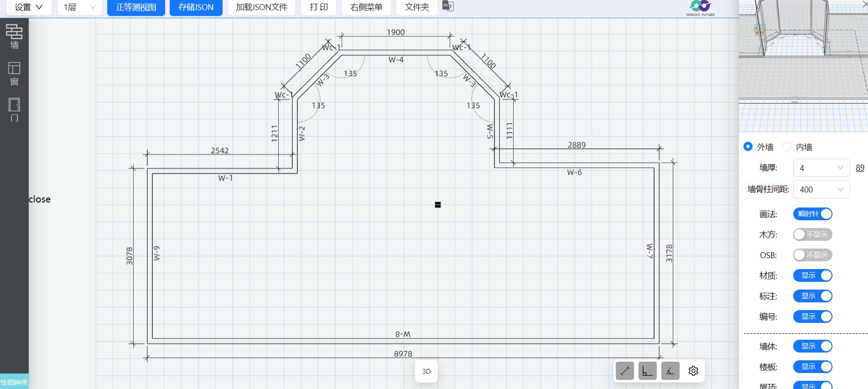Click the 存储JSON button
This screenshot has height=389, width=868.
pos(196,7)
